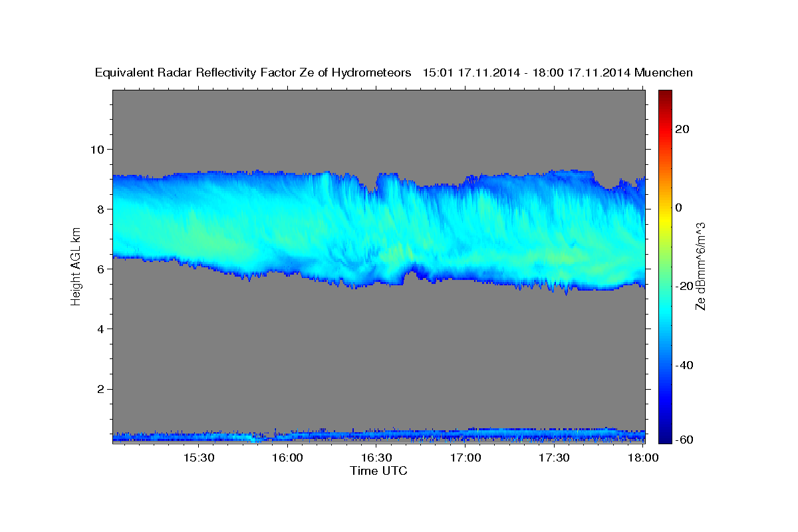Click the colorbar tick value '0'
The height and width of the screenshot is (532, 798).
point(678,207)
